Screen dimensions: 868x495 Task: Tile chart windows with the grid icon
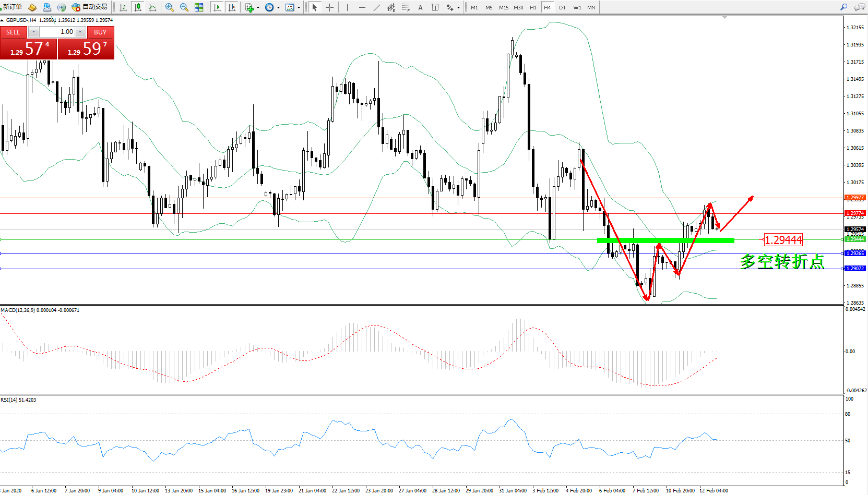(199, 7)
